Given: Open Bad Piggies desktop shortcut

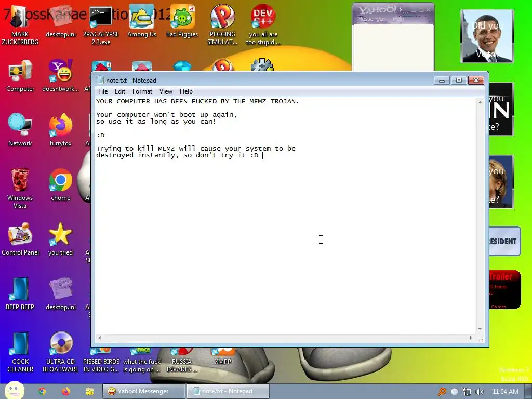Looking at the screenshot, I should 182,21.
